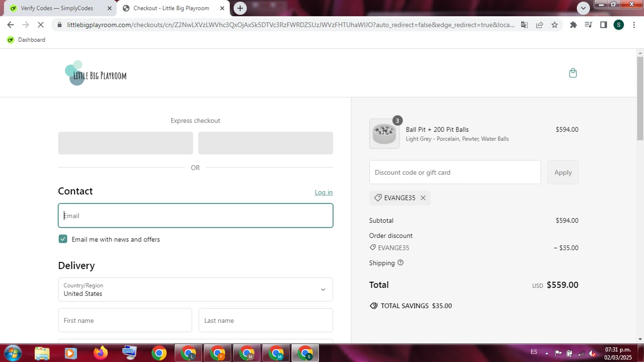Click the Ball Pit + 200 Pit Balls title
This screenshot has width=644, height=362.
tap(437, 130)
